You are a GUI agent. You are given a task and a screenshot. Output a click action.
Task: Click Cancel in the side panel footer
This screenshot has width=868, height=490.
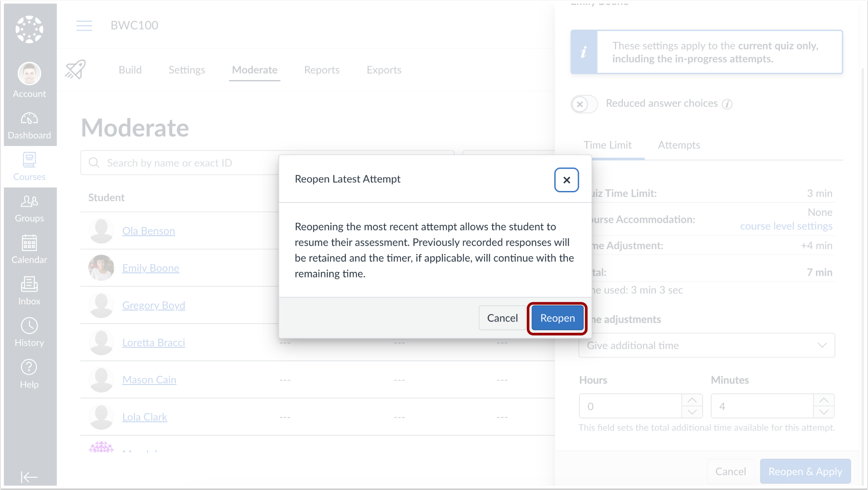[x=731, y=471]
